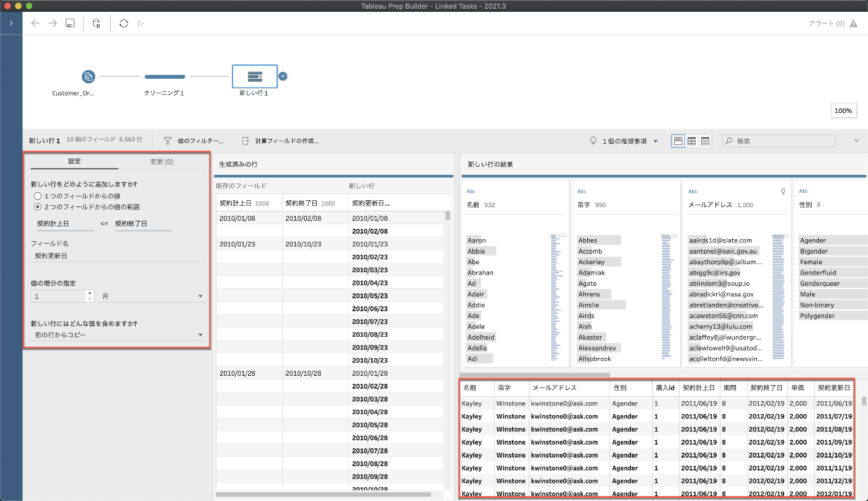The width and height of the screenshot is (868, 501).
Task: Collapse toolbar with right chevron
Action: (856, 141)
